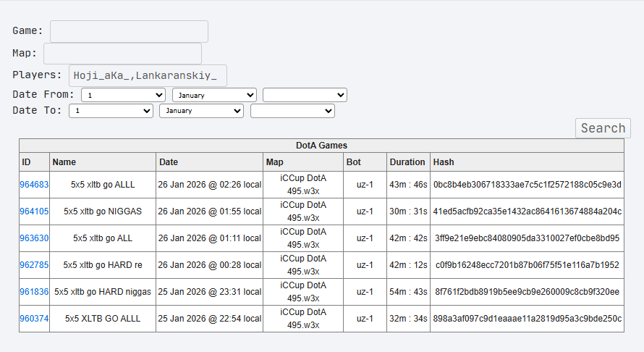The height and width of the screenshot is (352, 644).
Task: Follow the 963630 game link
Action: point(34,238)
